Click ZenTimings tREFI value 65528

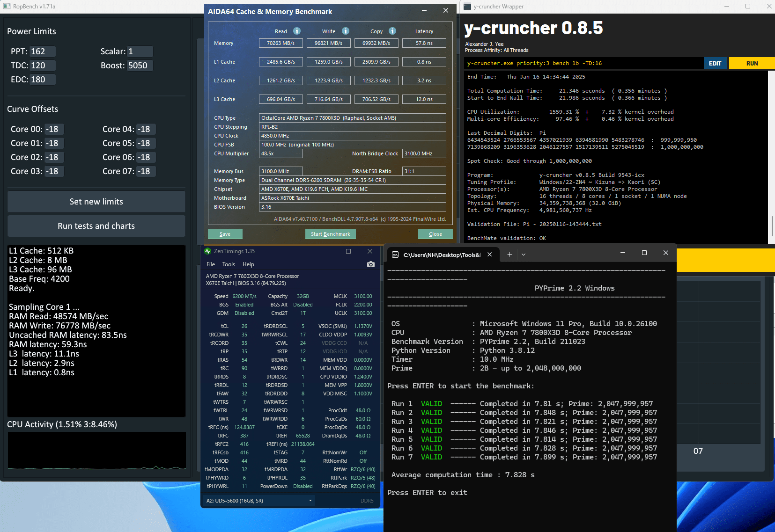coord(303,436)
